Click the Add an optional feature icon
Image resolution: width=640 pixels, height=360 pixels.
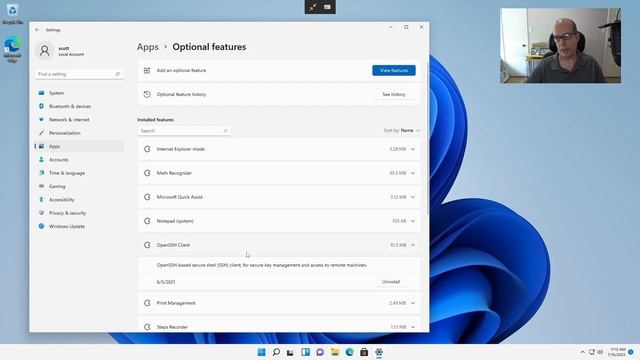point(147,70)
